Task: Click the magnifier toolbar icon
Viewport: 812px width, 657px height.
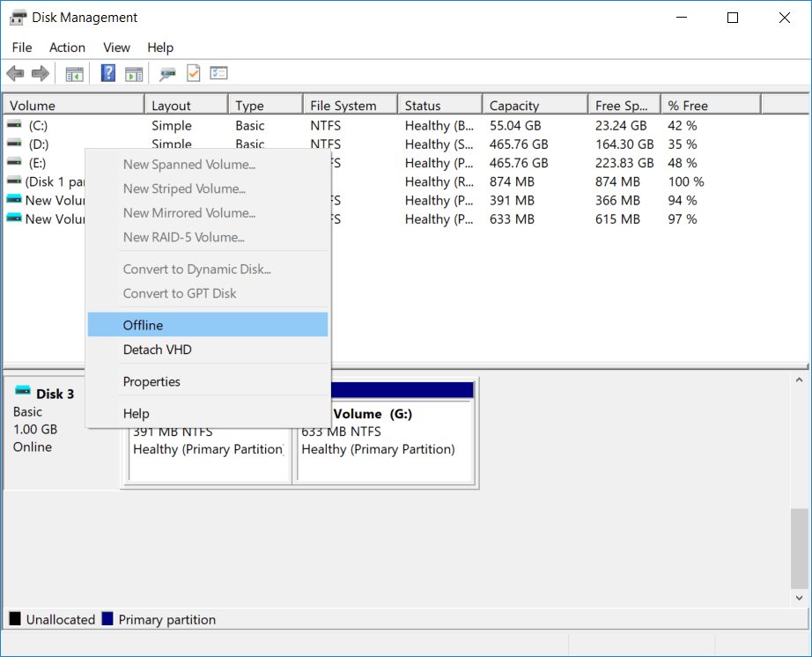Action: pos(166,73)
